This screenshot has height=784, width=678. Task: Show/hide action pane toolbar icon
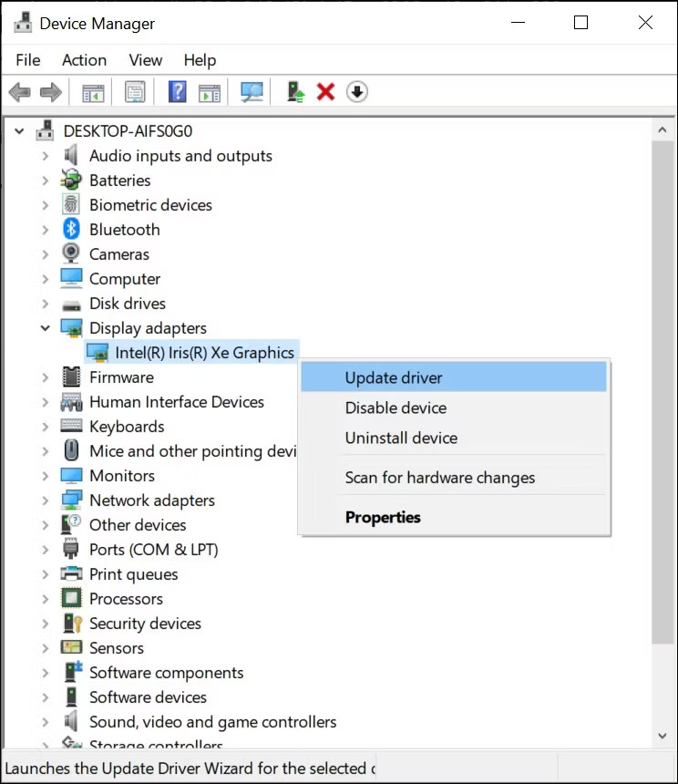[x=210, y=93]
